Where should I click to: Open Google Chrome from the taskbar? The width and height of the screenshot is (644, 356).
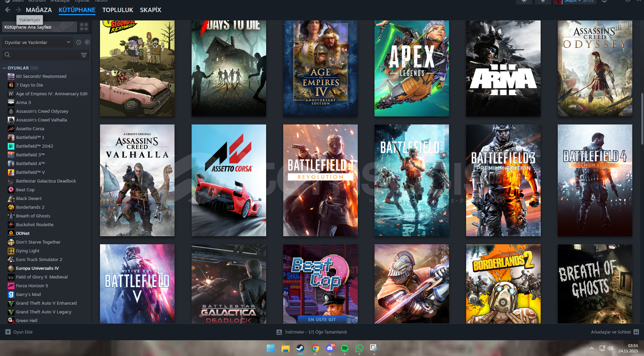(315, 348)
